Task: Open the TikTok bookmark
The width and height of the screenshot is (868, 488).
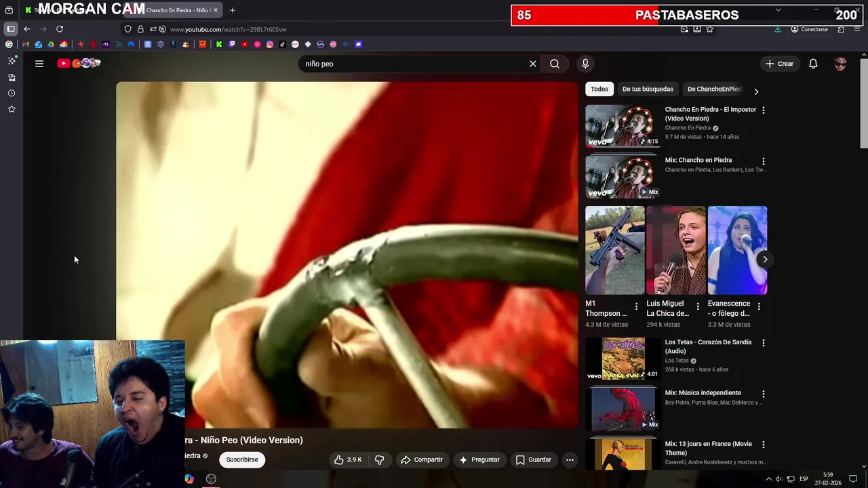Action: [282, 44]
